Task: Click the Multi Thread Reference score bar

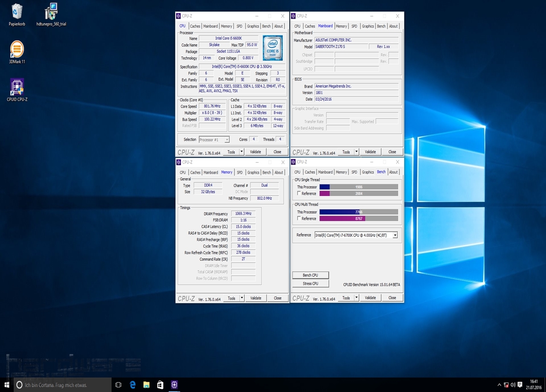Action: (x=359, y=219)
